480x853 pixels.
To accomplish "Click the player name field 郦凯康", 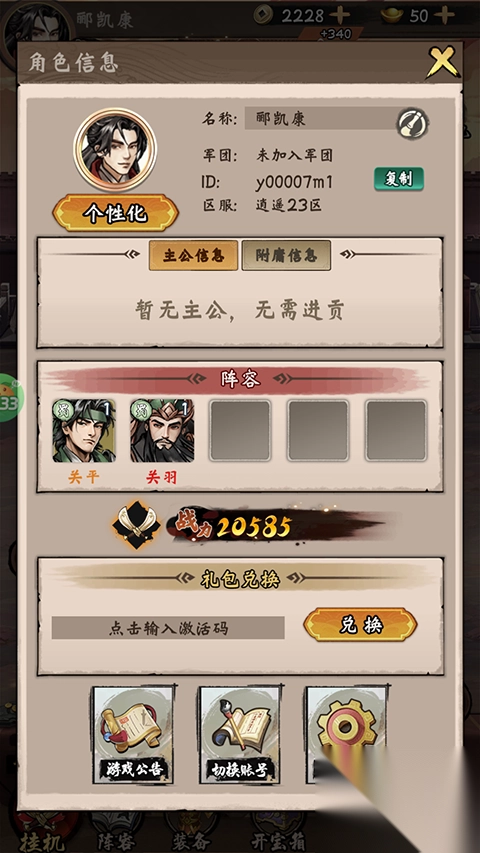I will tap(321, 119).
